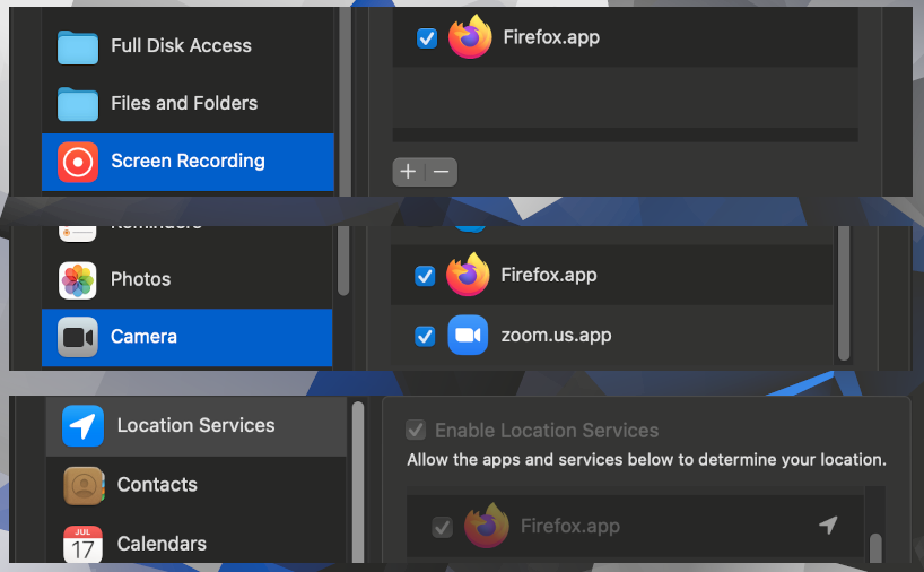
Task: Click zoom.us.app label in Camera list
Action: 556,335
